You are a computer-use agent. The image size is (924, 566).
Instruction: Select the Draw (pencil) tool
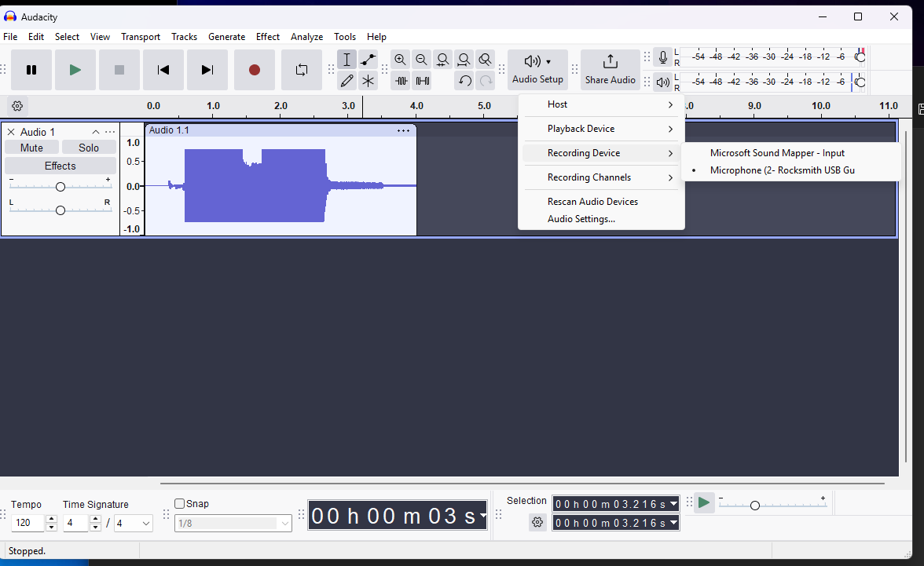347,81
